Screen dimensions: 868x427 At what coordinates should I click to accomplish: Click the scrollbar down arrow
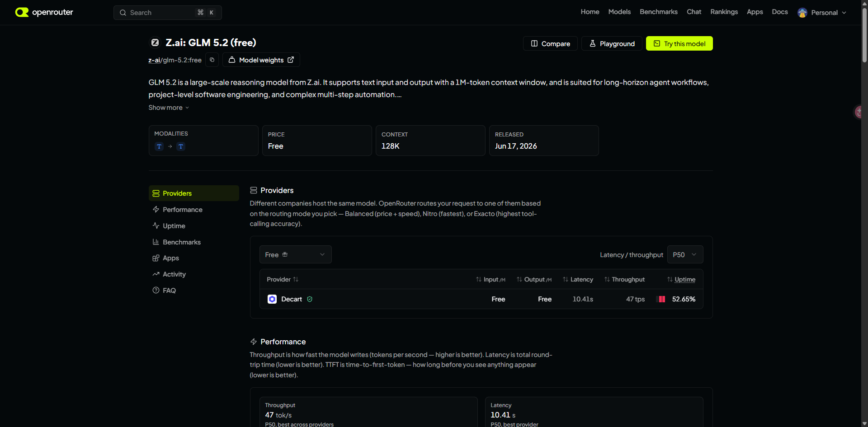tap(864, 423)
